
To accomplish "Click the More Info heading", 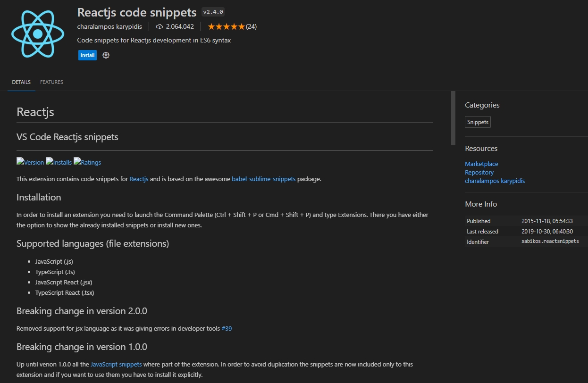I will point(481,204).
